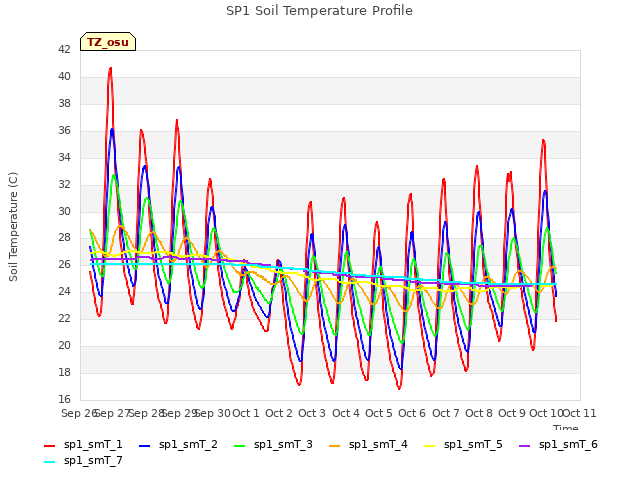Click the 22 y-axis tick label
The image size is (640, 480).
pos(64,318)
